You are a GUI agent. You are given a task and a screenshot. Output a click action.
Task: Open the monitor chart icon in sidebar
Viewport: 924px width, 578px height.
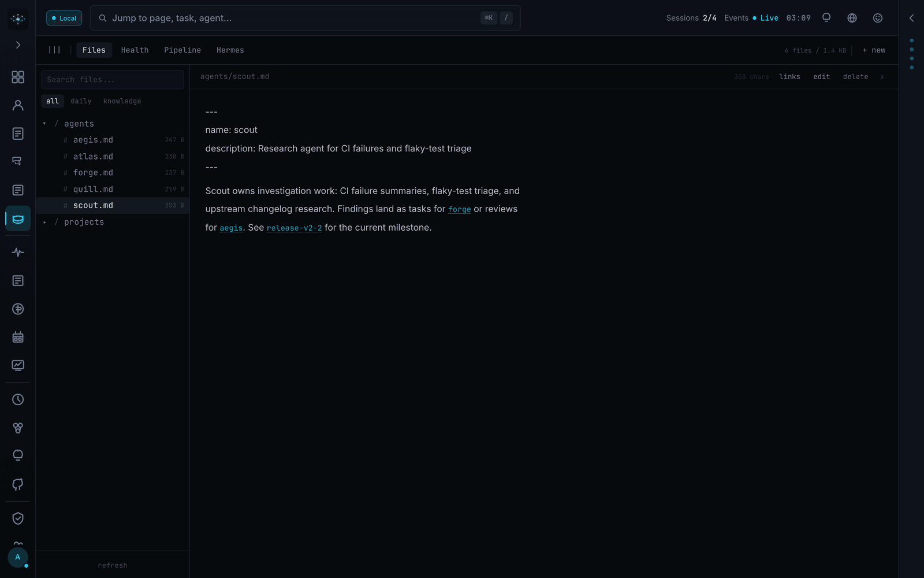18,365
